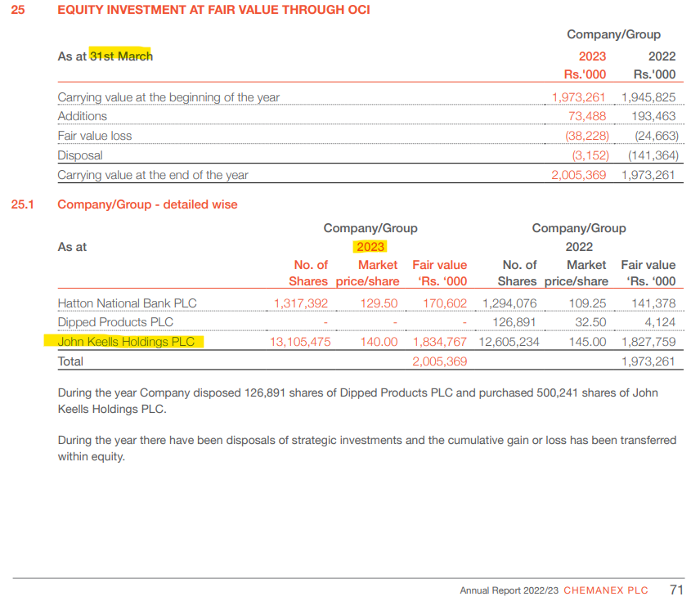Viewport: 700px width, 610px height.
Task: Select the 2022 market price "109.25"
Action: [x=587, y=303]
